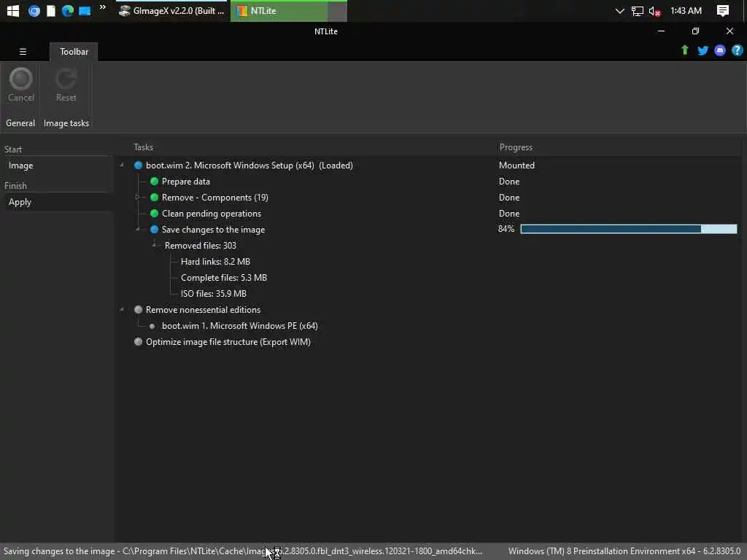This screenshot has height=560, width=747.
Task: Collapse the Save changes to the image node
Action: click(x=138, y=229)
